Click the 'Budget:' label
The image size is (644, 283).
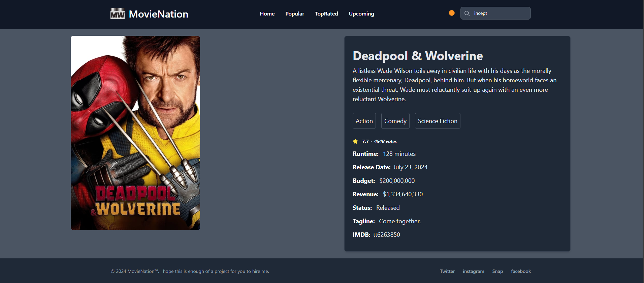[364, 181]
